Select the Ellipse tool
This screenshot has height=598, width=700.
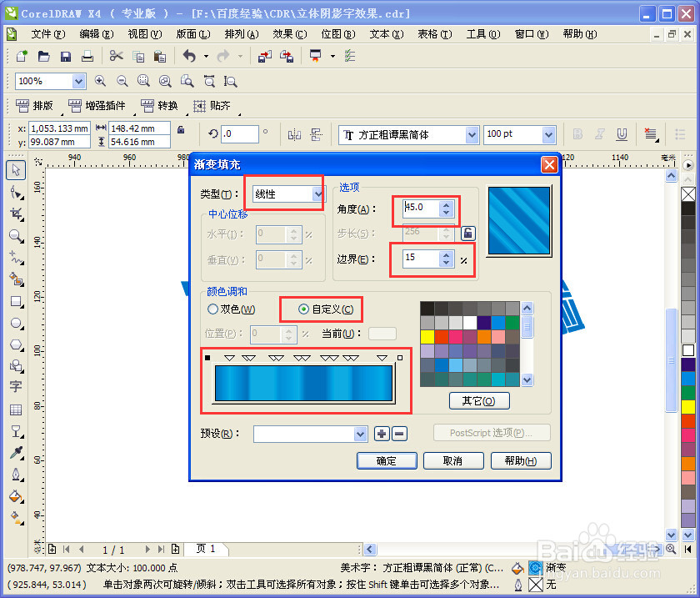[x=16, y=323]
